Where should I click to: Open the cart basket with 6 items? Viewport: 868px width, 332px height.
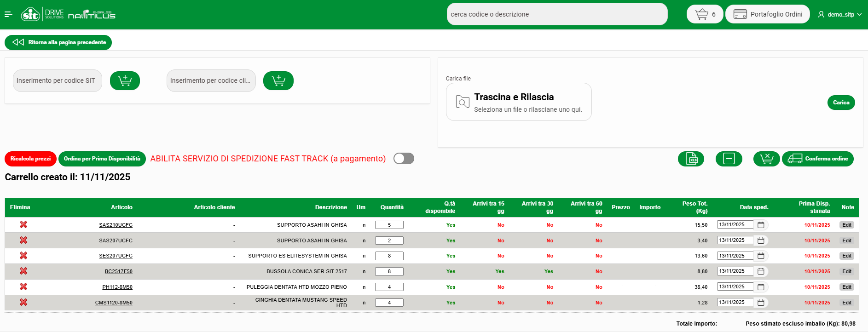pos(705,14)
